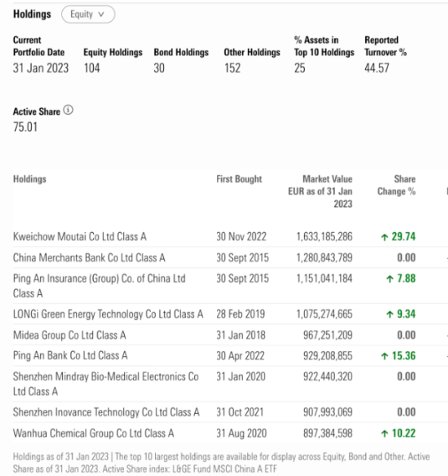Open Ping An Bank Co Ltd Class A

tap(70, 355)
